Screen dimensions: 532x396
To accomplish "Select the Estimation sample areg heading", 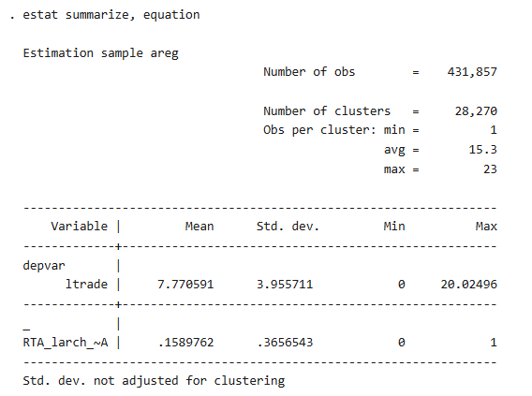I will pyautogui.click(x=100, y=53).
